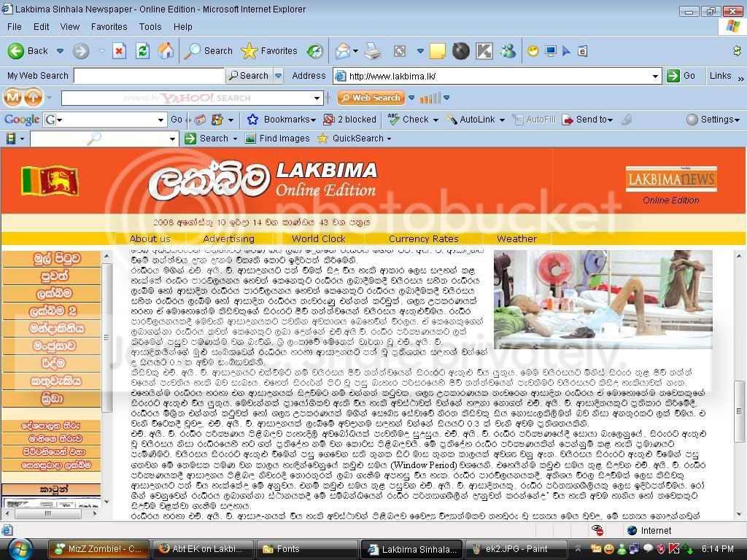The image size is (747, 560).
Task: Open the Search pane magnifier button
Action: click(x=209, y=50)
